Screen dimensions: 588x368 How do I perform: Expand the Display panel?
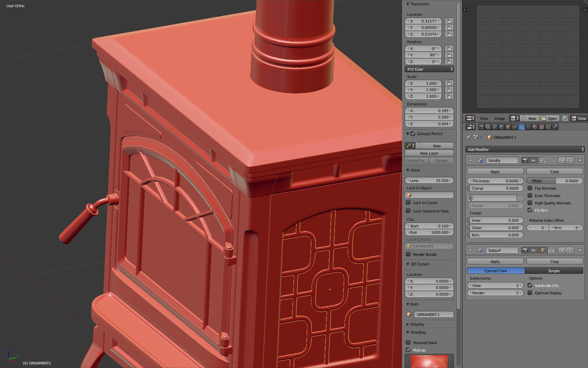pyautogui.click(x=408, y=324)
